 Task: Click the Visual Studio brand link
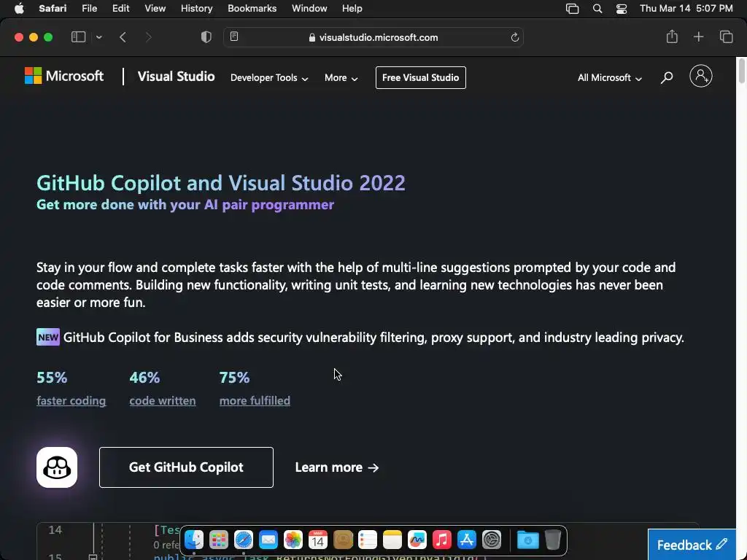point(177,77)
